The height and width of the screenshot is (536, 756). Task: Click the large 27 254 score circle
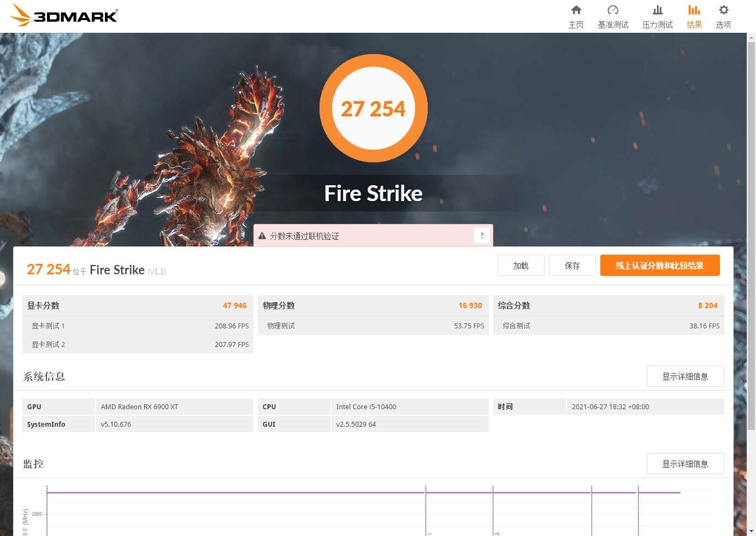[374, 108]
